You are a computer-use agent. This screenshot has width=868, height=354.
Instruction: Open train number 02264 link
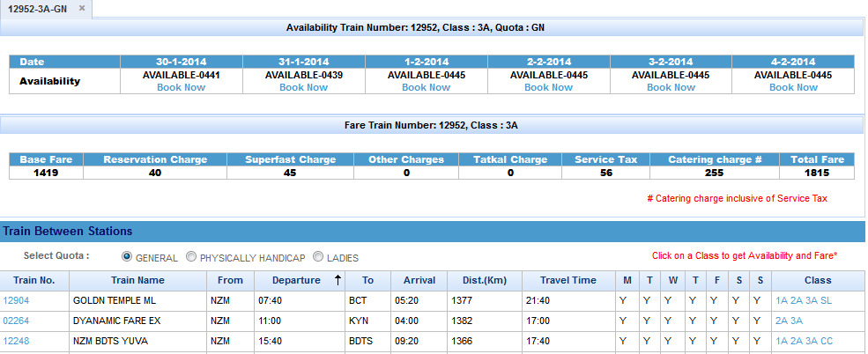(x=17, y=321)
